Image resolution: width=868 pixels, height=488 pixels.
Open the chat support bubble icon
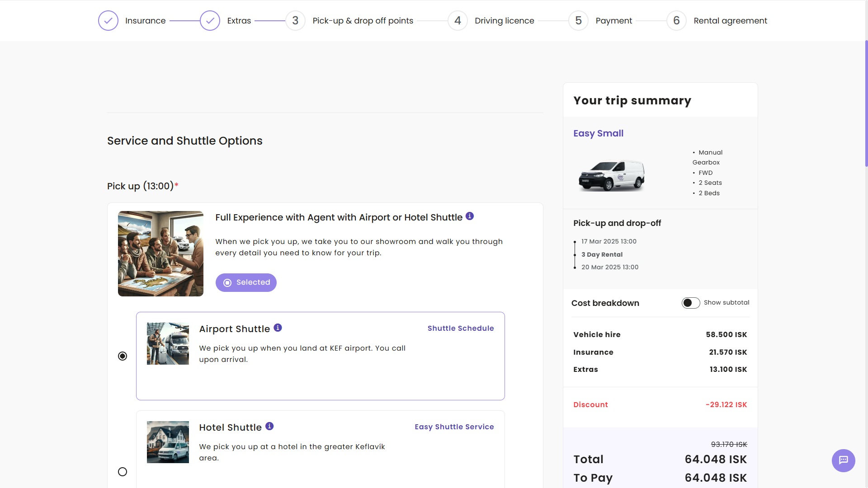point(843,460)
